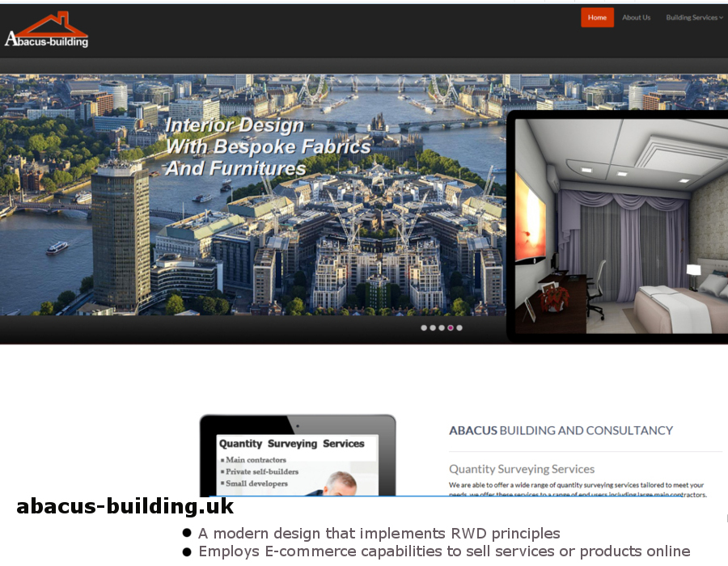728x566 pixels.
Task: Click the Interior Design slide caption text
Action: point(268,146)
